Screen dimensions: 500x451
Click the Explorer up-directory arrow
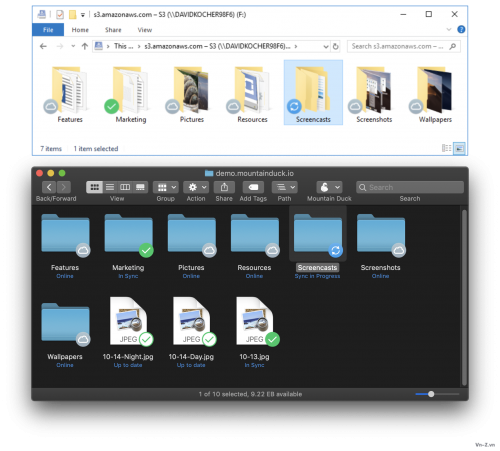(85, 46)
